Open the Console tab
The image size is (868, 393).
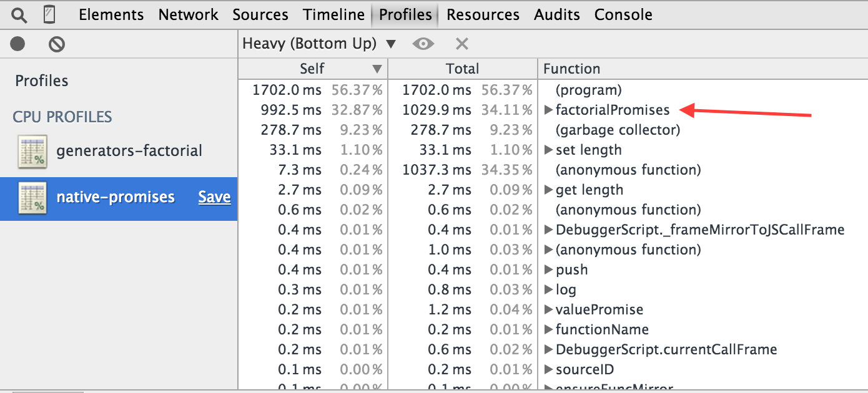[623, 14]
